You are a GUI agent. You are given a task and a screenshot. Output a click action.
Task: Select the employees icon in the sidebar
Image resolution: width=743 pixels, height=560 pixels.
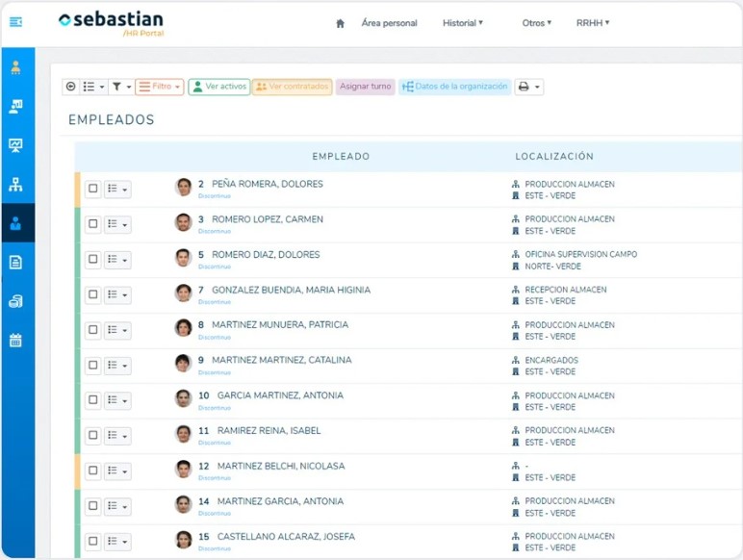tap(15, 223)
